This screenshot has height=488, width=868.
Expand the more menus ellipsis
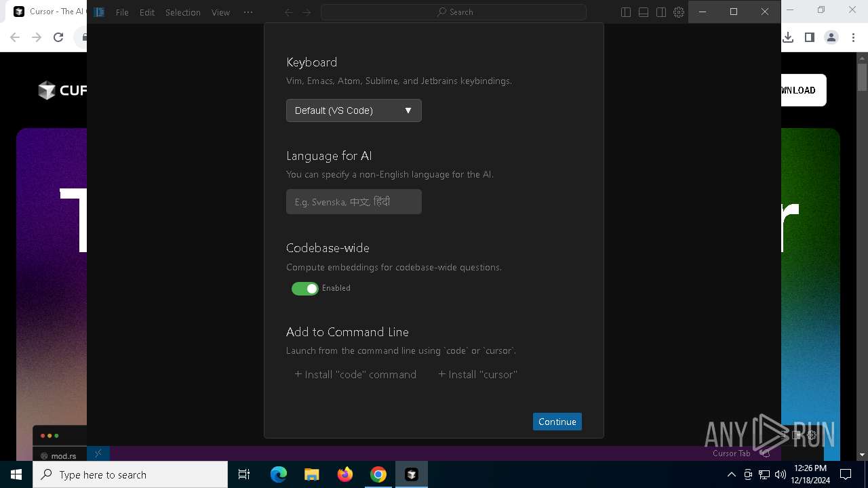pyautogui.click(x=248, y=12)
